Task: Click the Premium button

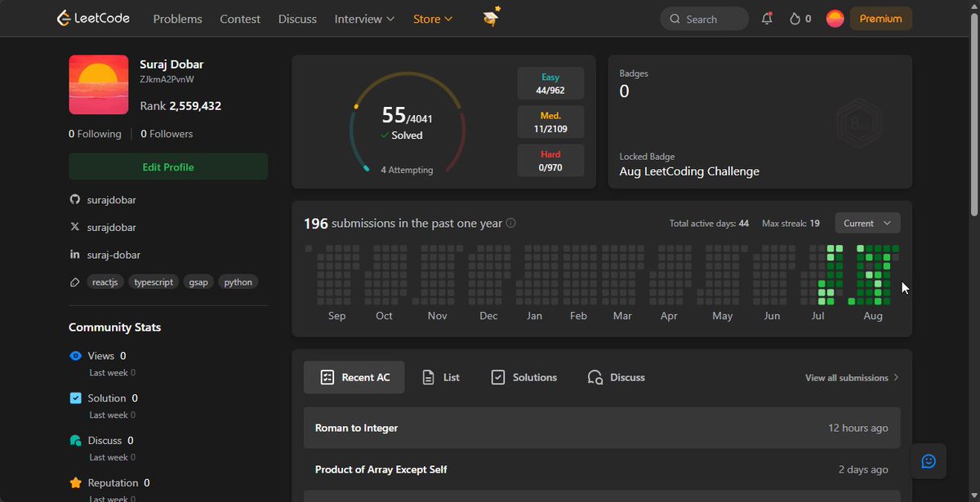Action: [x=881, y=19]
